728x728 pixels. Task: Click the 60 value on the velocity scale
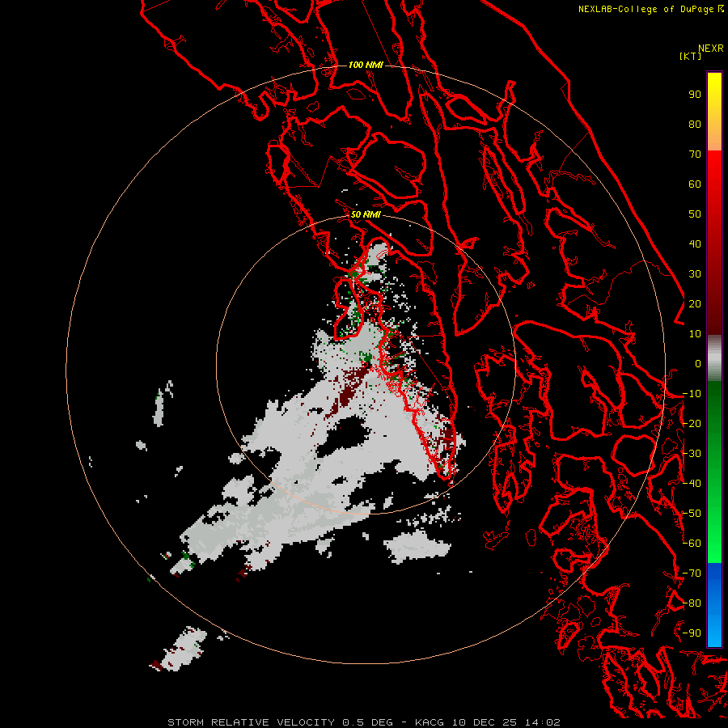695,184
